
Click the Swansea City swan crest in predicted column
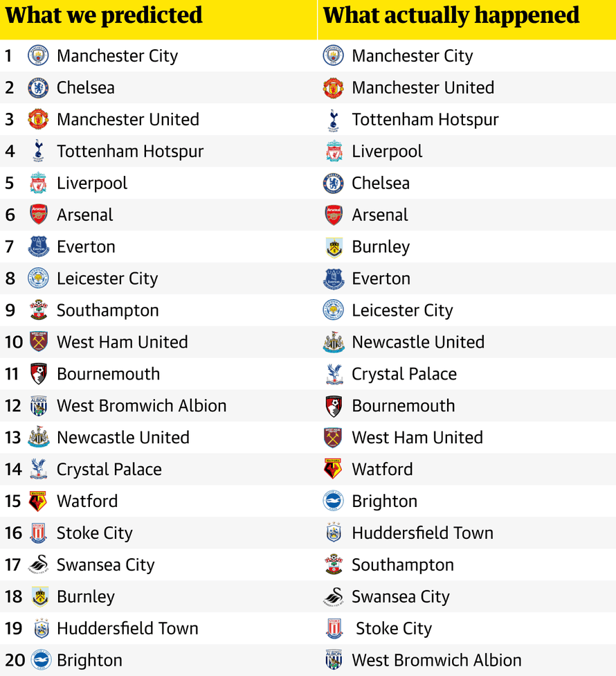tap(38, 565)
